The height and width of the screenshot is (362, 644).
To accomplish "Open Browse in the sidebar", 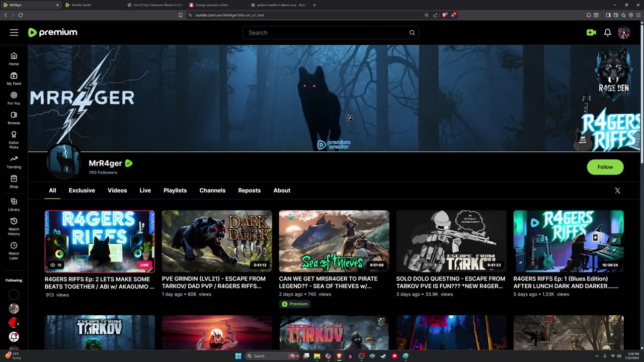I will (14, 118).
